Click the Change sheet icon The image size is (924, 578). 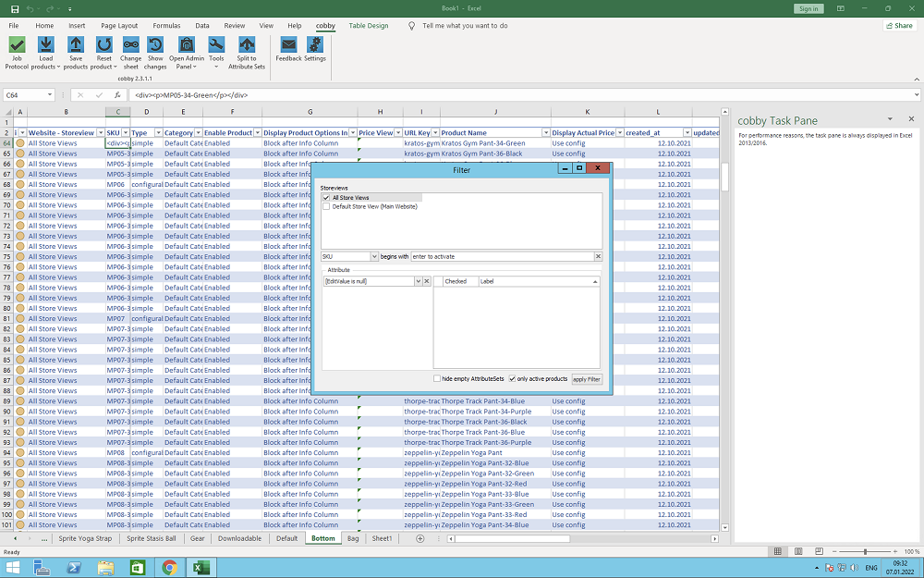131,45
